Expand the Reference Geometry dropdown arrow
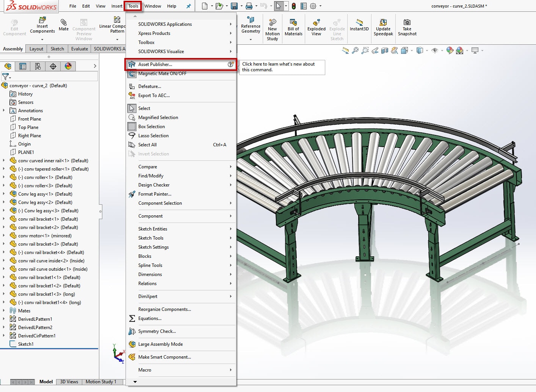The height and width of the screenshot is (392, 536). click(251, 39)
